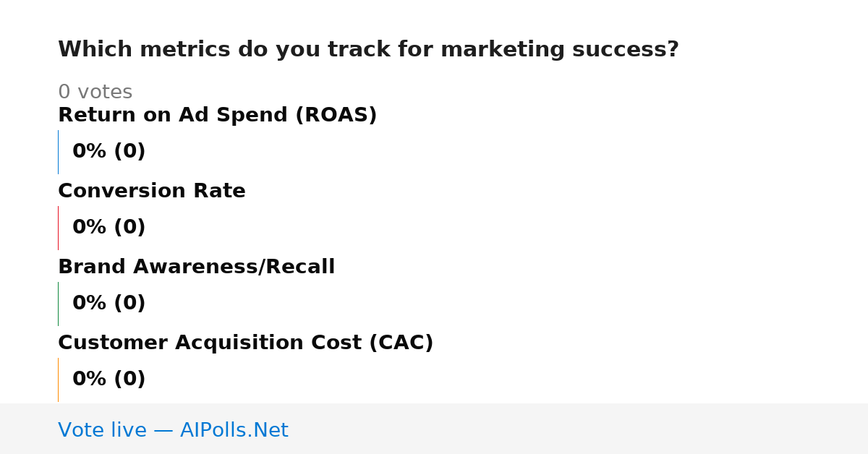Click the 0% (0) result under ROAS
Screen dimensions: 868x454
click(x=109, y=152)
